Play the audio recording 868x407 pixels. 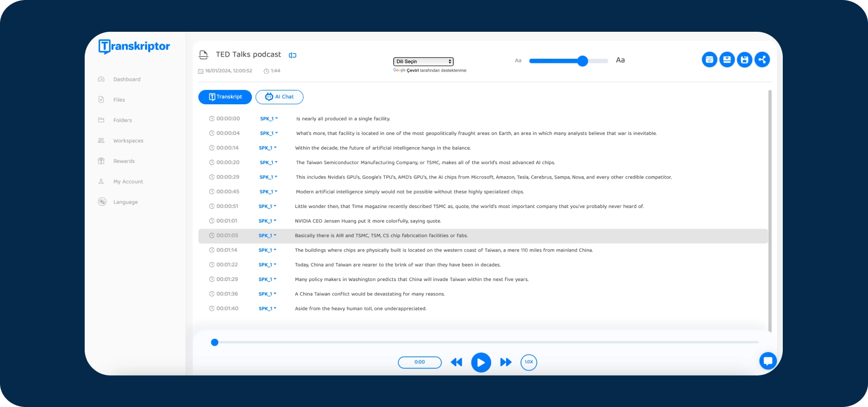pos(481,363)
